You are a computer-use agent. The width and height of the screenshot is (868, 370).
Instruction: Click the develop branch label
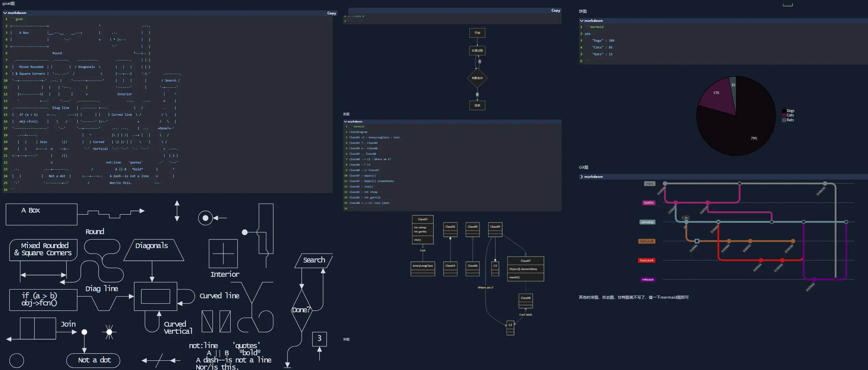tap(647, 222)
